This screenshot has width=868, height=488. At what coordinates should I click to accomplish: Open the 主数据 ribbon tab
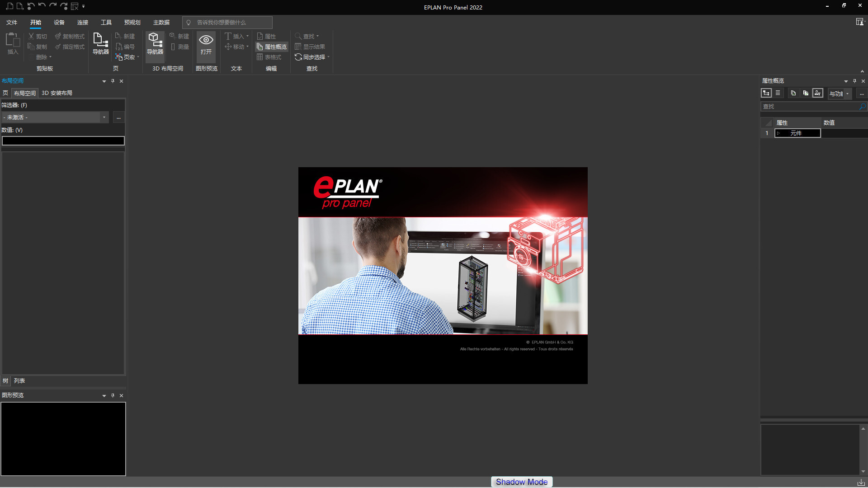coord(161,22)
